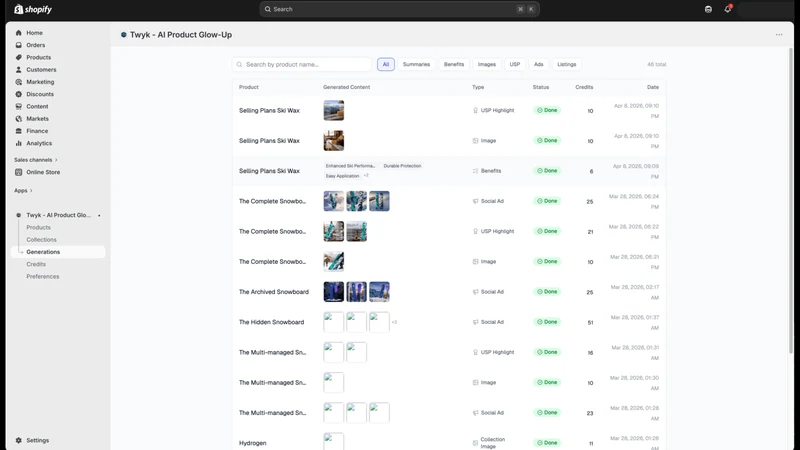Open first Hidden Snowboard placeholder thumbnail
Screen dimensions: 800x450
click(334, 322)
